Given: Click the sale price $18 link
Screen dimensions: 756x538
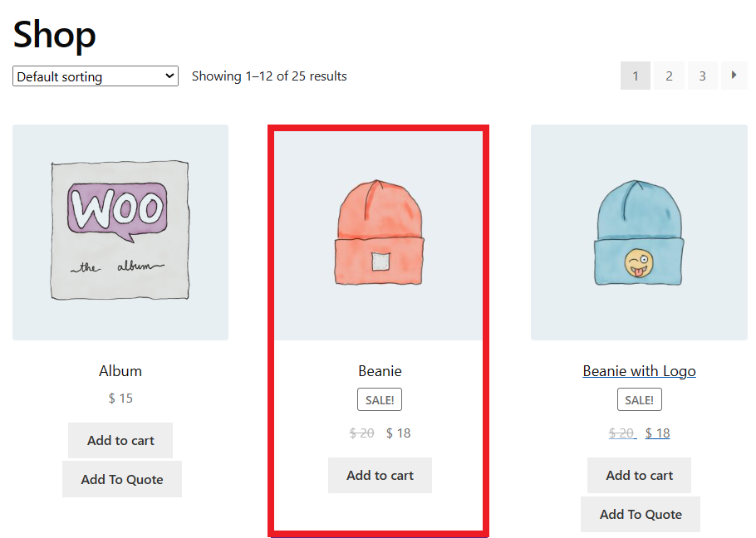Looking at the screenshot, I should point(657,433).
